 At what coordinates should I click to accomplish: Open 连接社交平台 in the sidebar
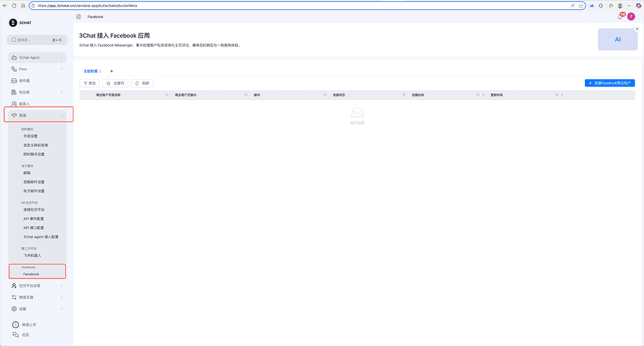[34, 210]
